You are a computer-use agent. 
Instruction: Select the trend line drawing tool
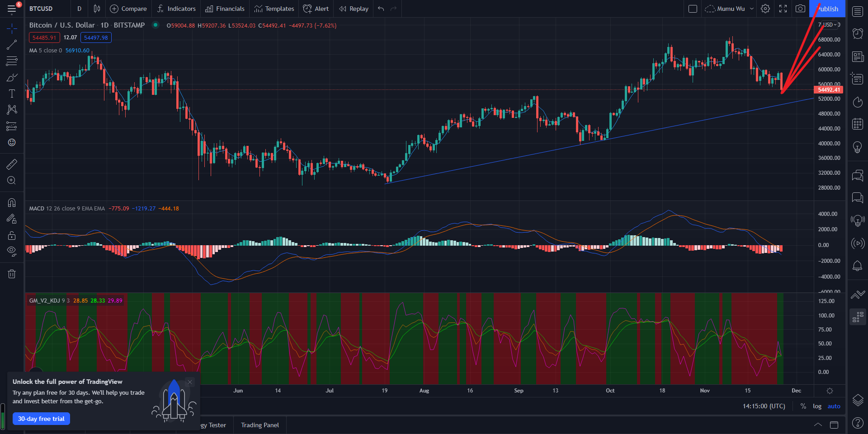12,45
